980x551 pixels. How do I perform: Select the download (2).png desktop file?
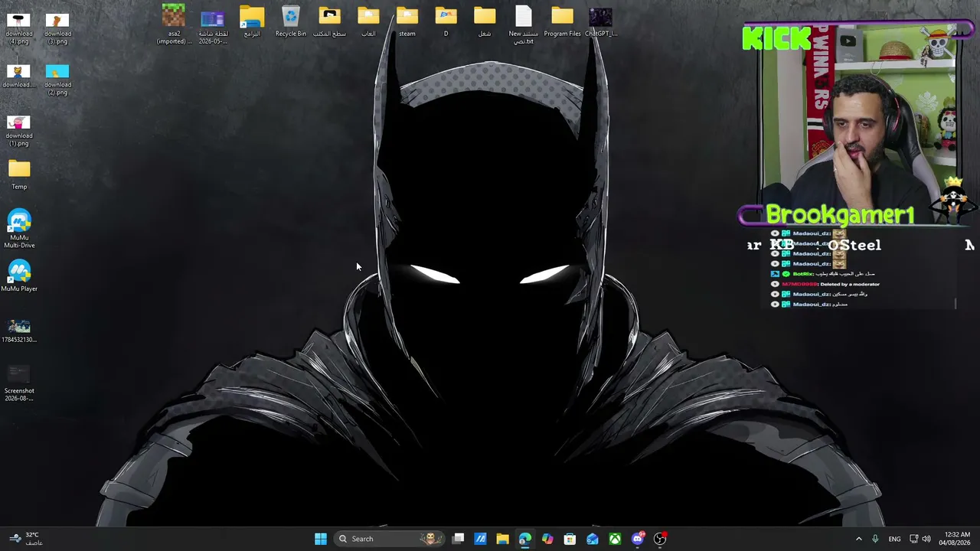pyautogui.click(x=57, y=79)
